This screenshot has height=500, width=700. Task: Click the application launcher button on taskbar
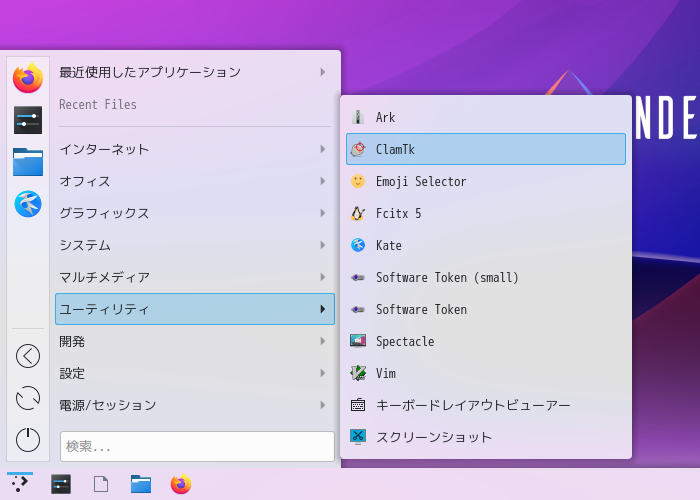pos(20,483)
